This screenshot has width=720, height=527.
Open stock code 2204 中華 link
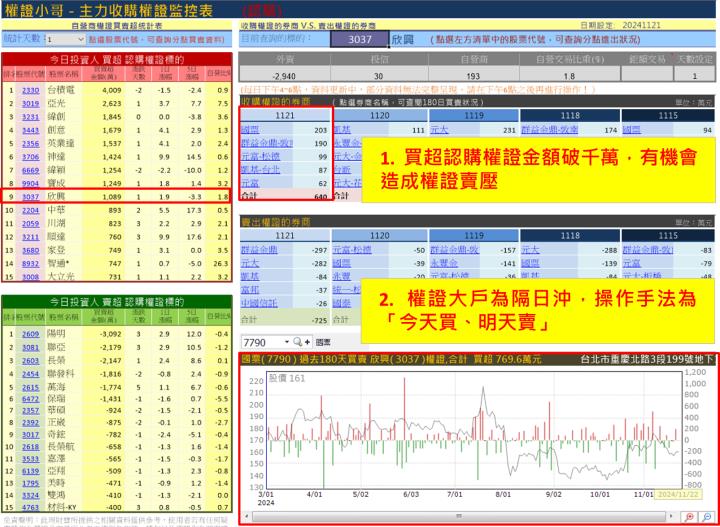click(x=31, y=210)
